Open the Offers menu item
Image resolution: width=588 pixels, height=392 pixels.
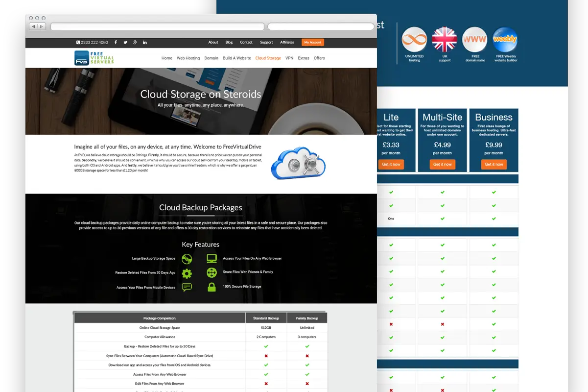(319, 58)
